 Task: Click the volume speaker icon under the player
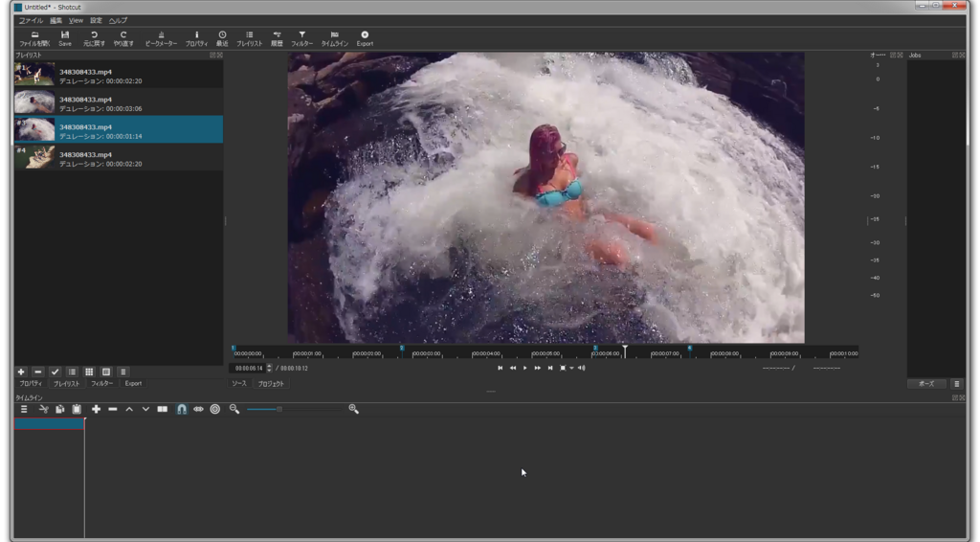pos(581,368)
